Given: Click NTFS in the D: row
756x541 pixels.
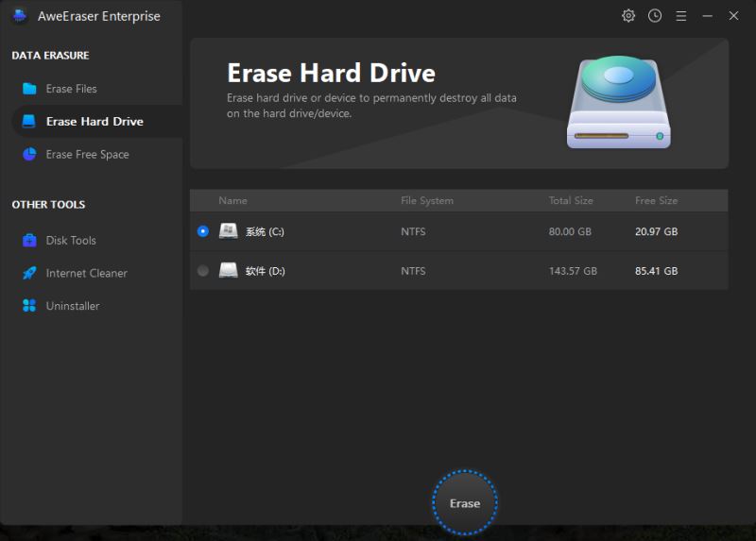Looking at the screenshot, I should pos(413,271).
